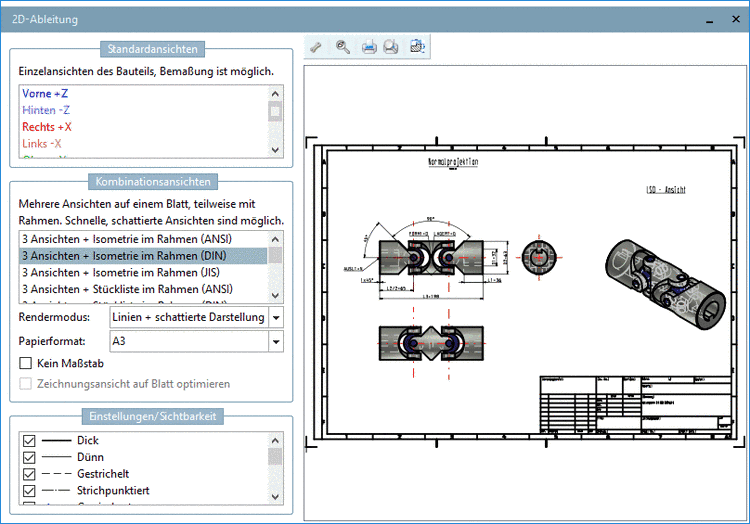
Task: Open the Papierformat dropdown arrow
Action: click(276, 341)
